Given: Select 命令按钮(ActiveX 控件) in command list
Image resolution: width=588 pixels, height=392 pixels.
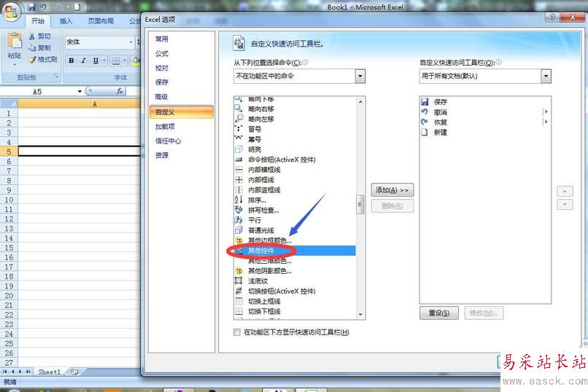Looking at the screenshot, I should coord(295,160).
